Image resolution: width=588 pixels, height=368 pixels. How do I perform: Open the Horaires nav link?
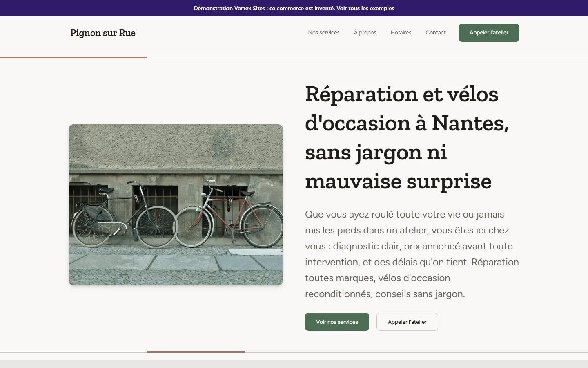pyautogui.click(x=401, y=32)
